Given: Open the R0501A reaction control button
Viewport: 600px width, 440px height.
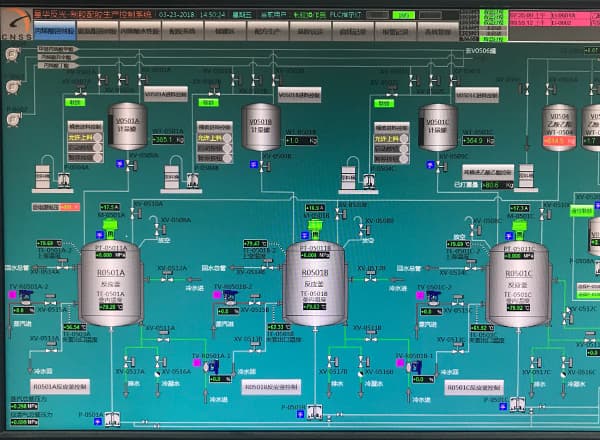Looking at the screenshot, I should tap(61, 386).
